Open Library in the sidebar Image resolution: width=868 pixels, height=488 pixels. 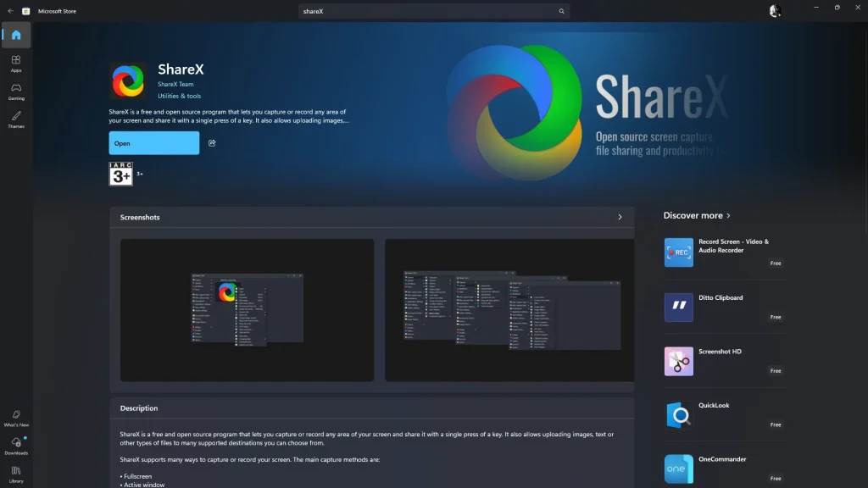click(x=16, y=474)
